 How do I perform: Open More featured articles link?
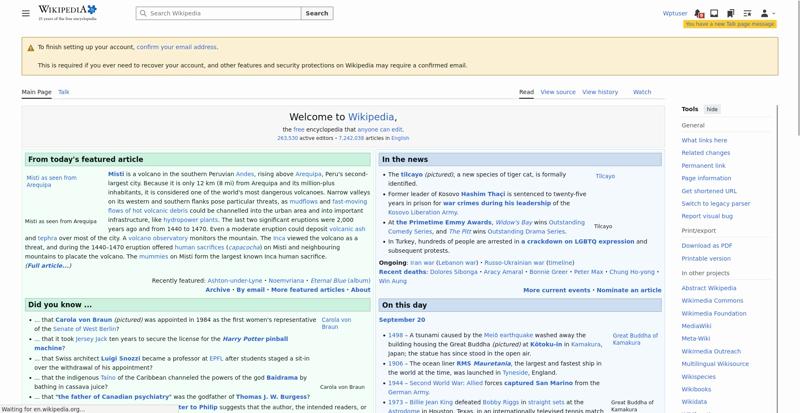point(308,289)
